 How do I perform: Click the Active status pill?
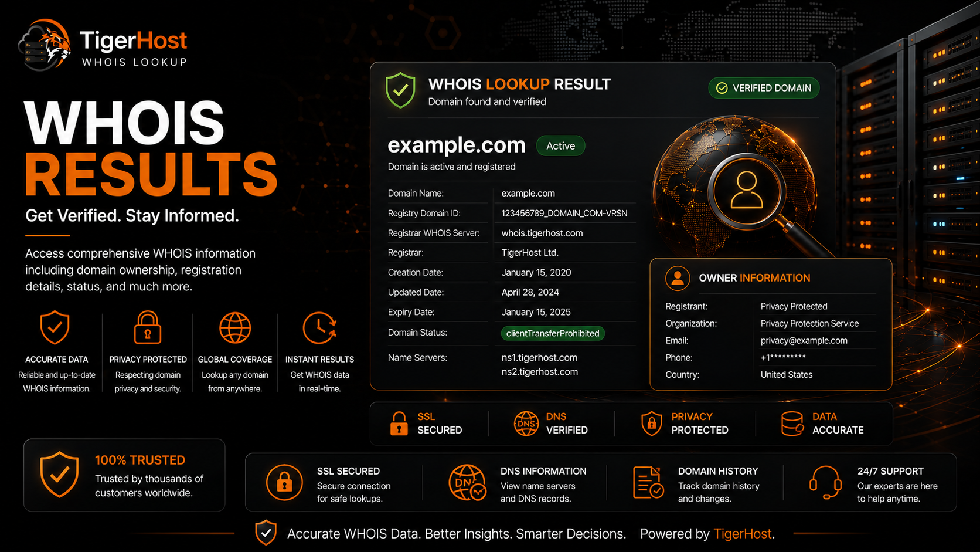coord(560,146)
